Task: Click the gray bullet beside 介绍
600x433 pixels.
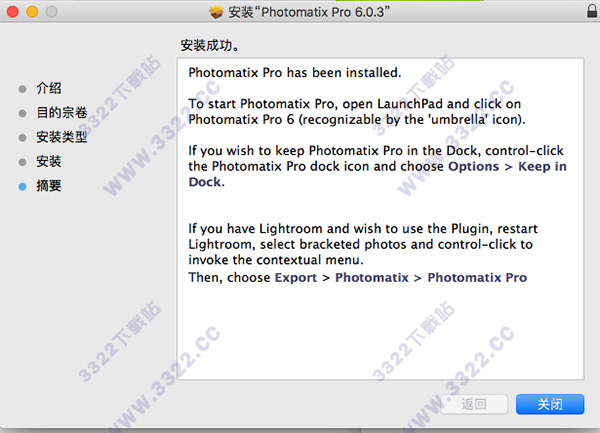Action: tap(23, 89)
